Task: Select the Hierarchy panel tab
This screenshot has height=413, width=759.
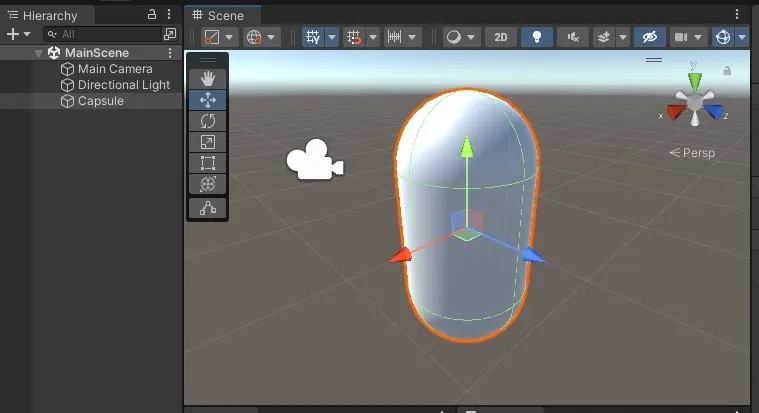Action: point(47,15)
